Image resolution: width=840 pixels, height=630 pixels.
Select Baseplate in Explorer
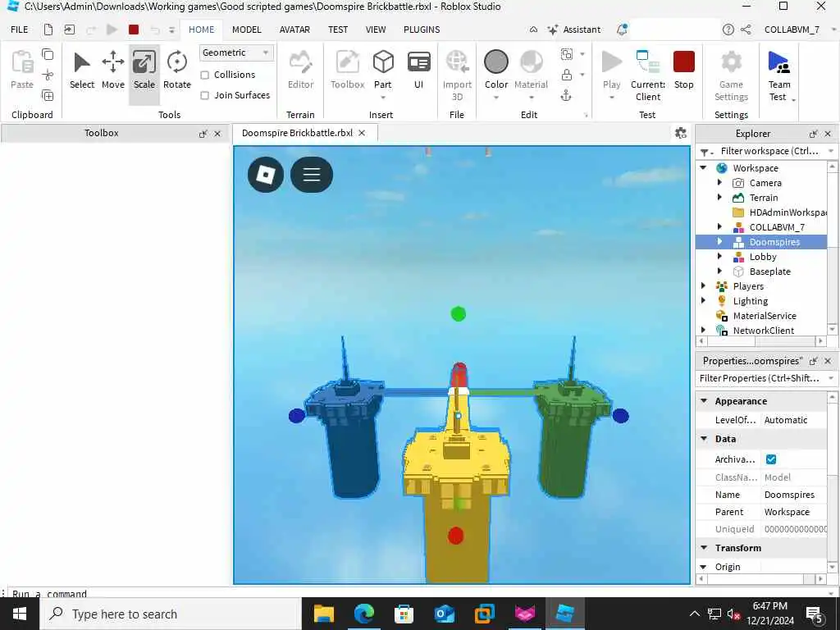pyautogui.click(x=769, y=272)
